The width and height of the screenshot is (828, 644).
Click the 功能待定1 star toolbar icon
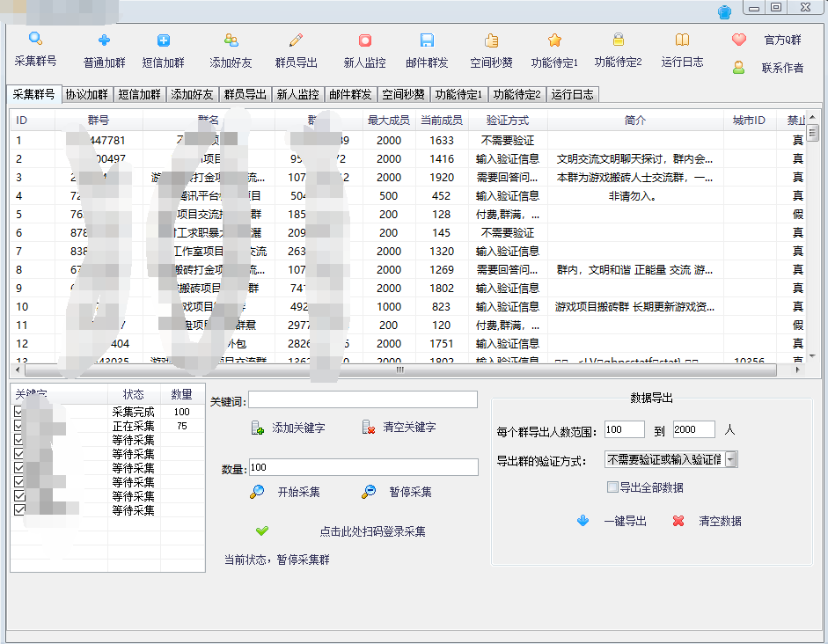(x=554, y=40)
